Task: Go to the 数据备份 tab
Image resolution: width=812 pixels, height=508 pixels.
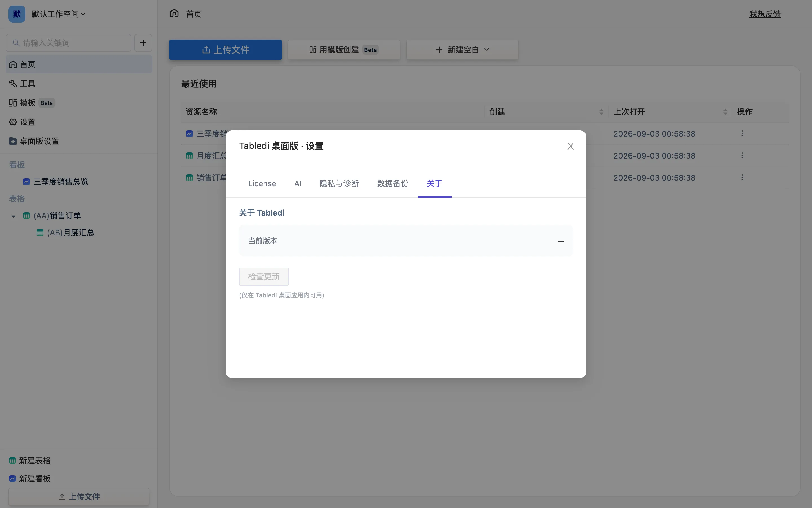Action: (392, 183)
